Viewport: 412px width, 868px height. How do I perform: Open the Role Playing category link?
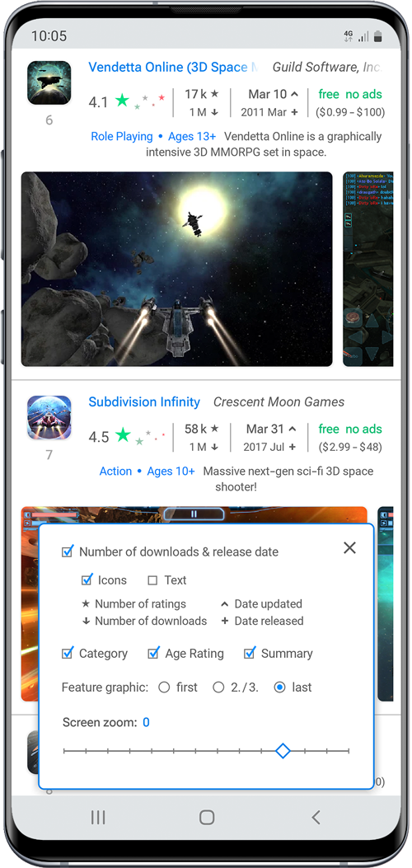click(122, 136)
